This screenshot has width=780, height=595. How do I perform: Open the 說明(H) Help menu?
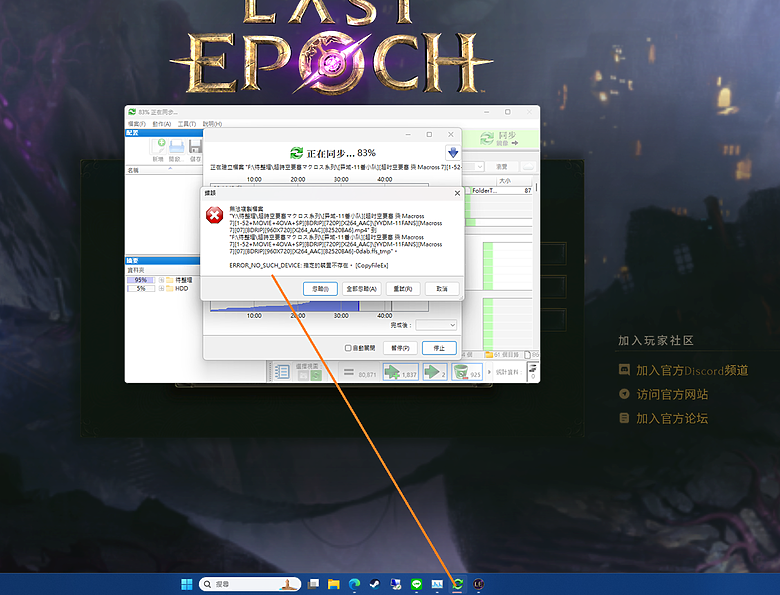212,124
